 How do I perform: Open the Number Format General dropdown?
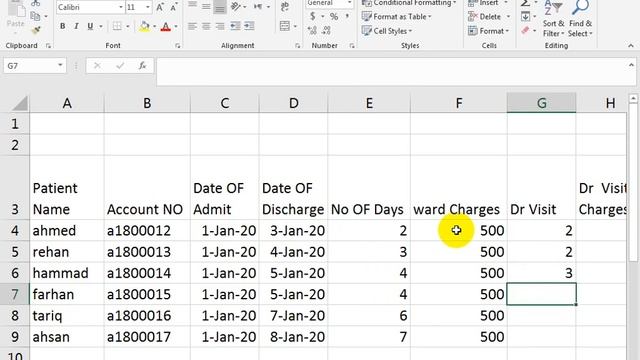pyautogui.click(x=349, y=3)
